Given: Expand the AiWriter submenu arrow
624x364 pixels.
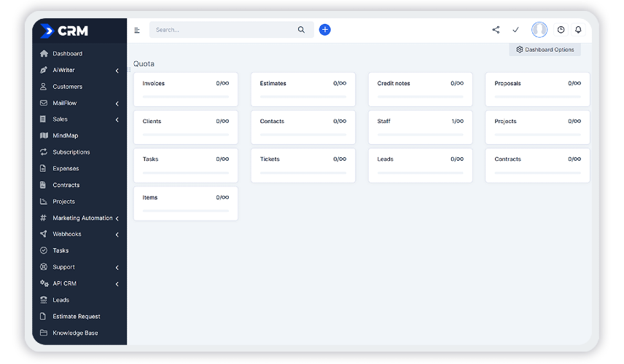Looking at the screenshot, I should pos(117,71).
